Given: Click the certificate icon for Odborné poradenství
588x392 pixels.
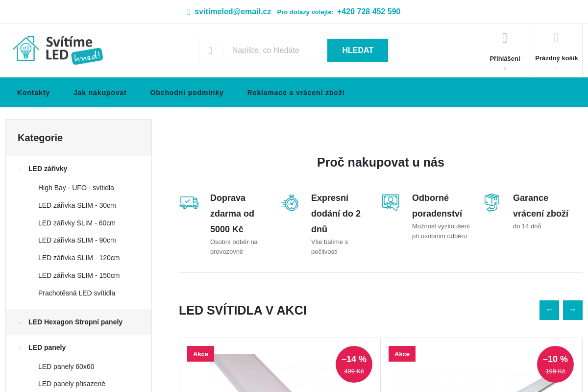Looking at the screenshot, I should [x=391, y=202].
